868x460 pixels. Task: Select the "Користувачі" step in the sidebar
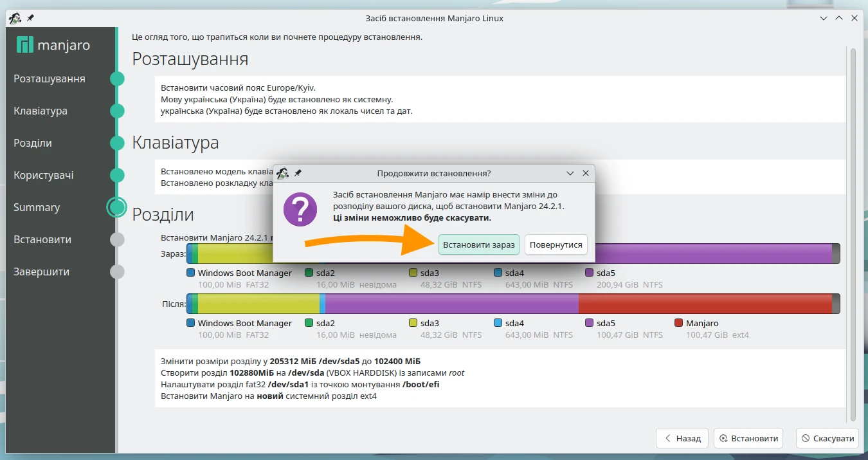tap(44, 175)
